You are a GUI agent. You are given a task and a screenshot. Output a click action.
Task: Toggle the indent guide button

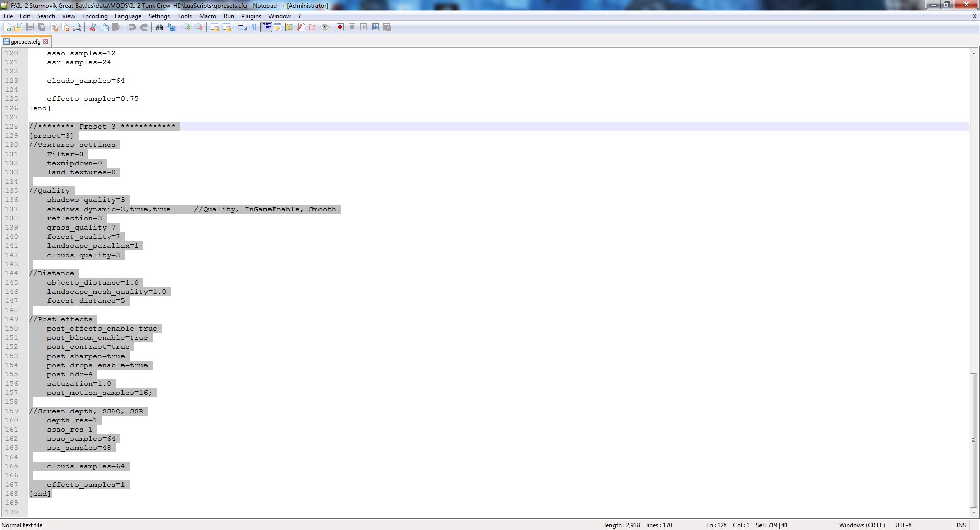(x=266, y=27)
